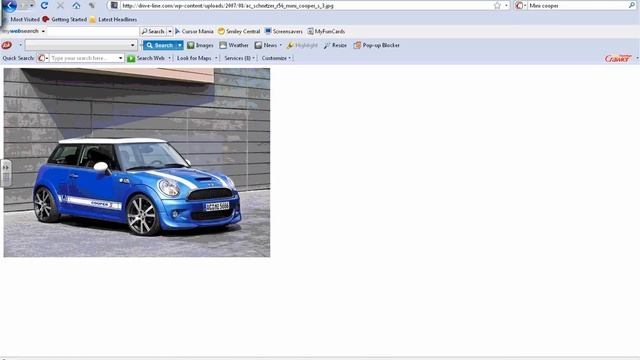640x360 pixels.
Task: Click the Weather toolbar button
Action: click(x=234, y=45)
